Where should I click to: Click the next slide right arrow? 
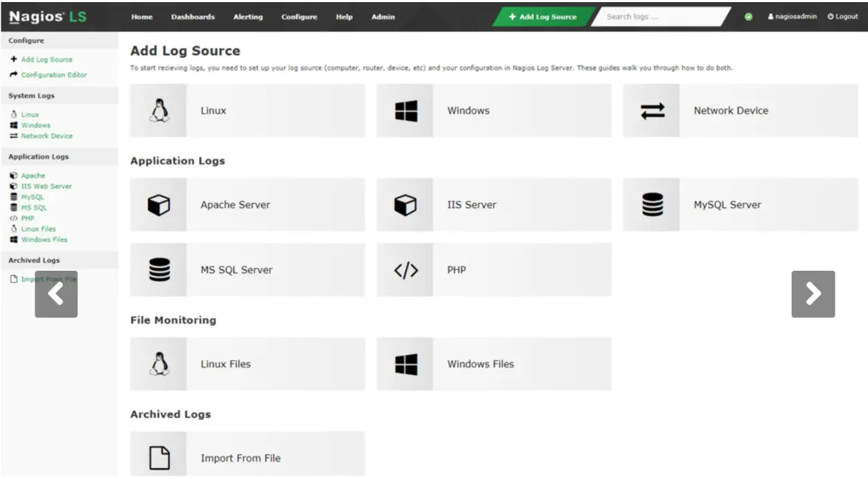click(813, 294)
